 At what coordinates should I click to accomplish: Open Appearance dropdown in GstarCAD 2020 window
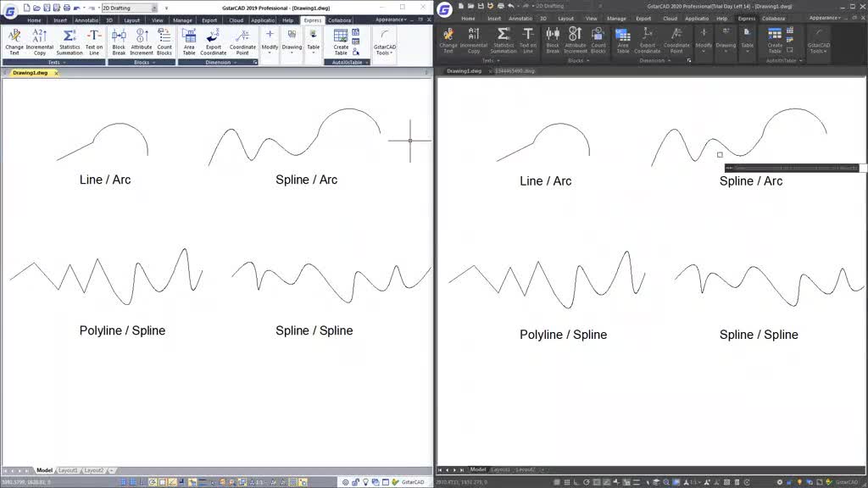[x=825, y=19]
